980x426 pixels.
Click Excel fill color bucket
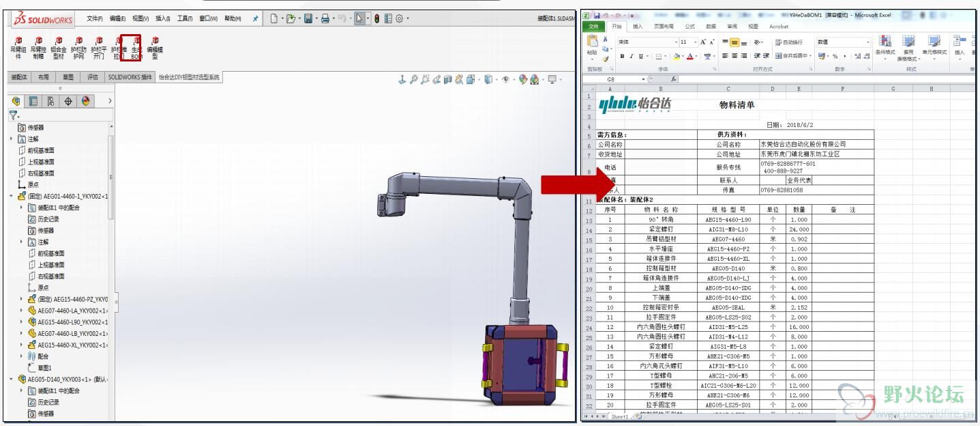(x=677, y=56)
